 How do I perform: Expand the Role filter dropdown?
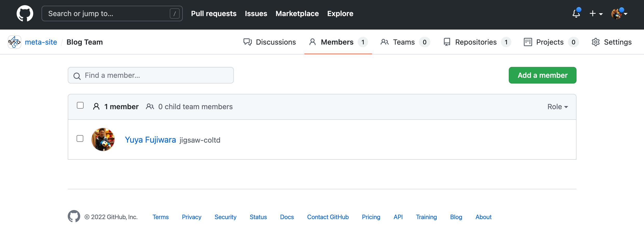pyautogui.click(x=558, y=107)
